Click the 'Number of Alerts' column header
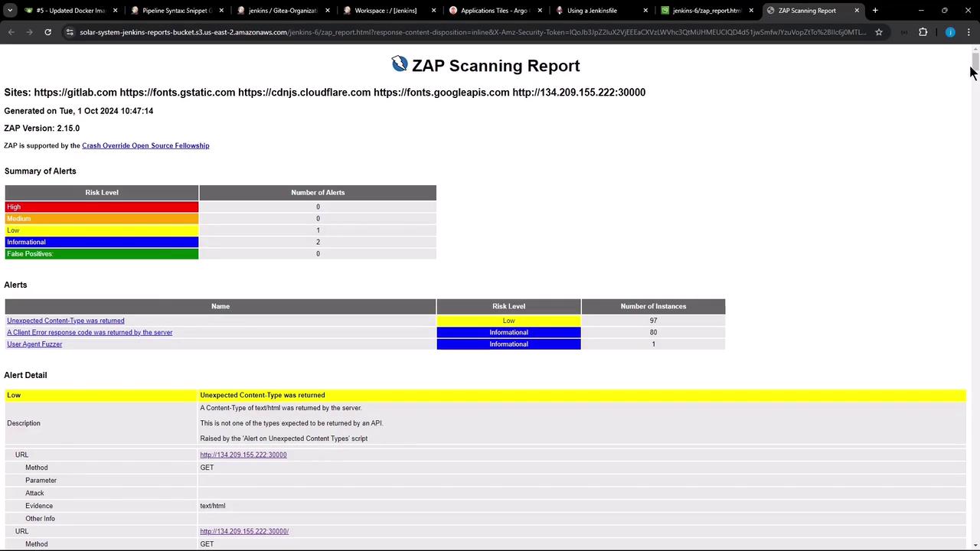The image size is (980, 551). click(318, 193)
